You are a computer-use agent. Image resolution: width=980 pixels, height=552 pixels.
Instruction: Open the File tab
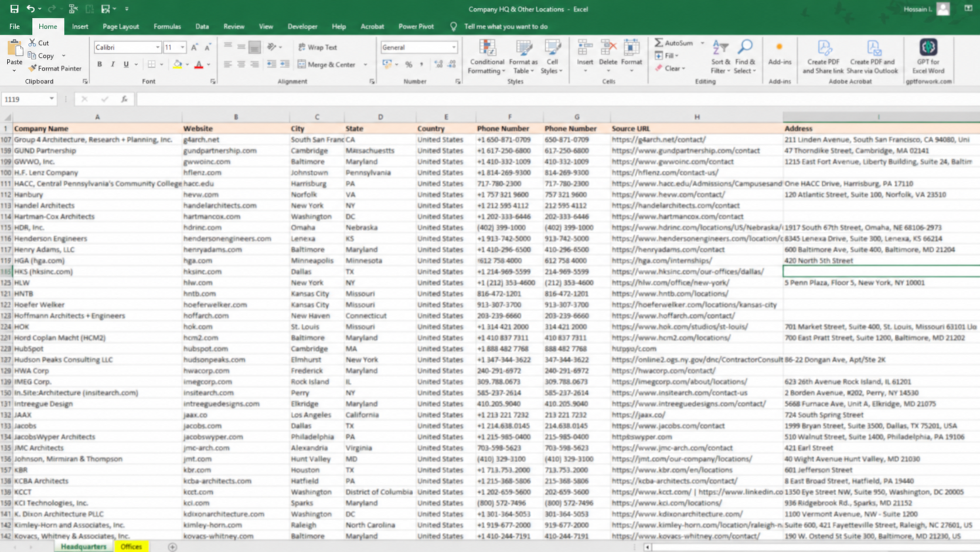[15, 26]
